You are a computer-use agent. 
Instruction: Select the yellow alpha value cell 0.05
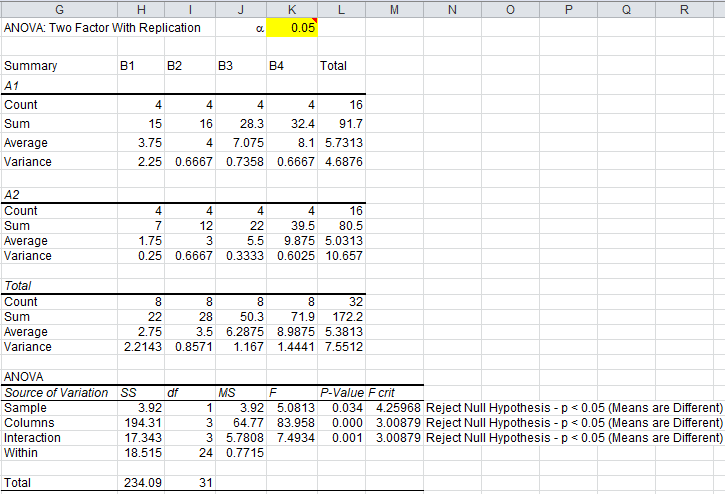[291, 28]
